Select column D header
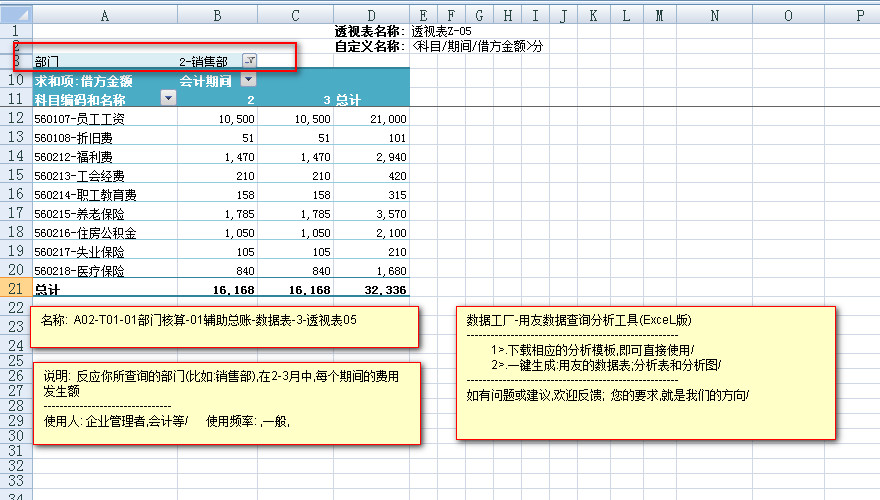Screen dimensions: 880x500 click(371, 15)
